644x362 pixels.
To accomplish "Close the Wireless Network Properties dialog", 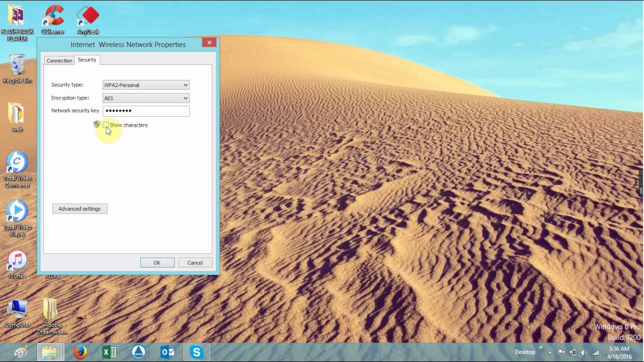I will pyautogui.click(x=209, y=43).
